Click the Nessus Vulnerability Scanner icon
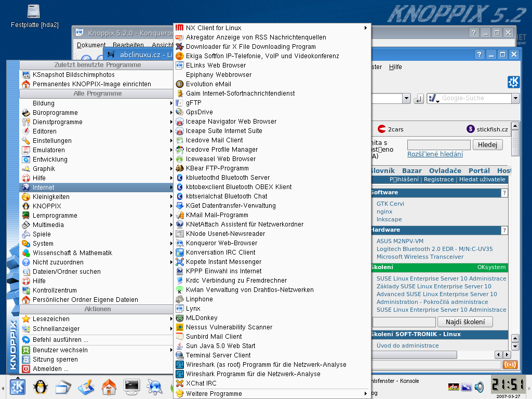The image size is (532, 399). tap(180, 327)
